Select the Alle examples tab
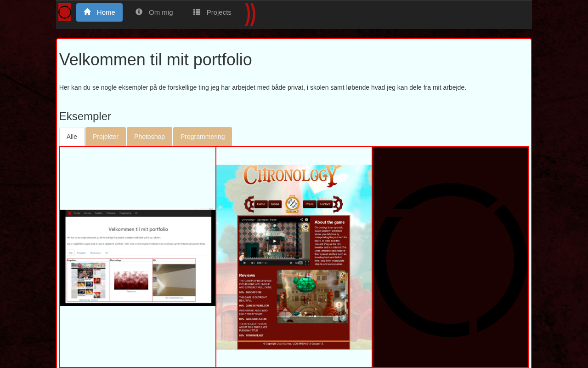Image resolution: width=588 pixels, height=368 pixels. pos(72,137)
